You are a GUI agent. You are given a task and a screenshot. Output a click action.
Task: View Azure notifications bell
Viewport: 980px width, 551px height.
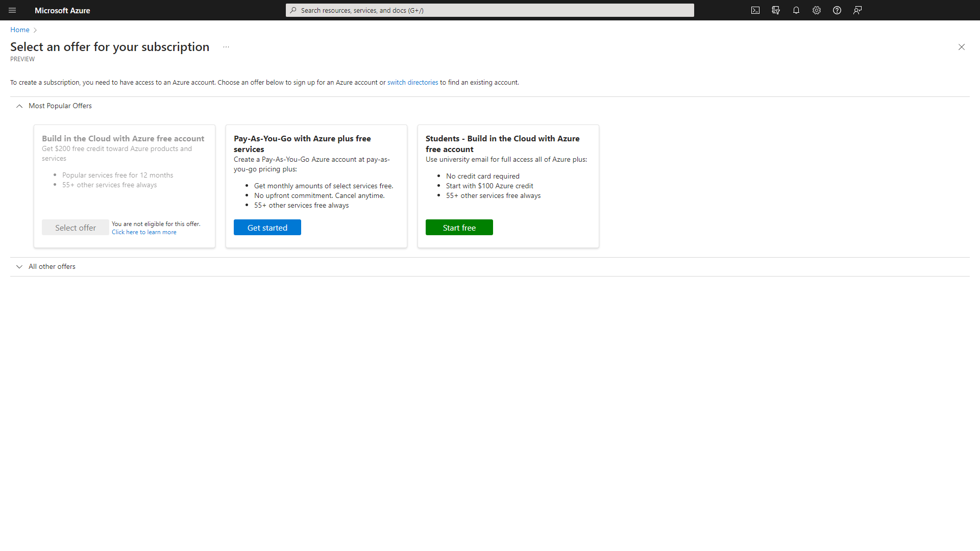pyautogui.click(x=796, y=10)
